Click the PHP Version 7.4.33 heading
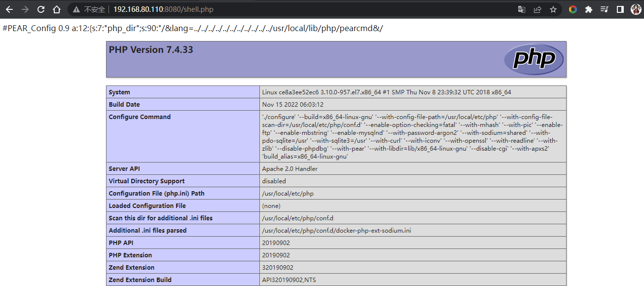644x286 pixels. pos(151,50)
